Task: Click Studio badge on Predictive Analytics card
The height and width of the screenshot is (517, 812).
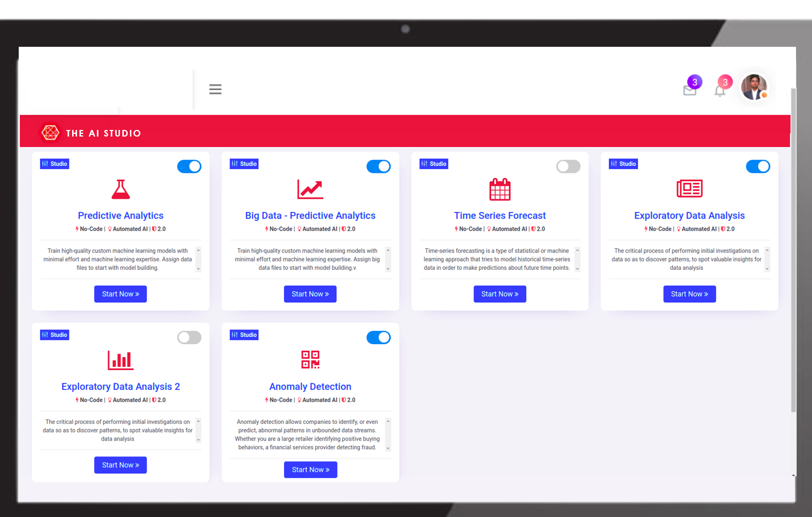Action: [x=55, y=164]
